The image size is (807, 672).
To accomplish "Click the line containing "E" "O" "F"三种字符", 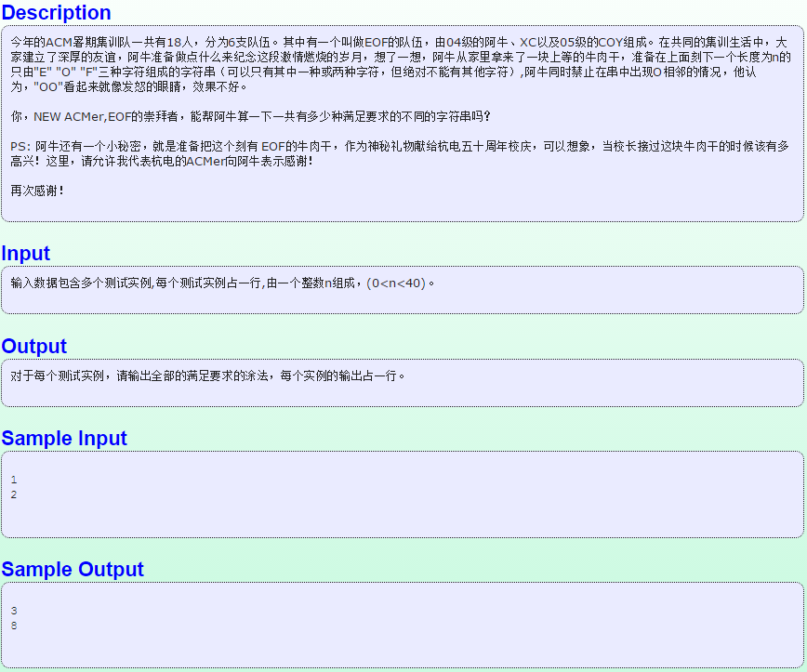I will [x=383, y=72].
